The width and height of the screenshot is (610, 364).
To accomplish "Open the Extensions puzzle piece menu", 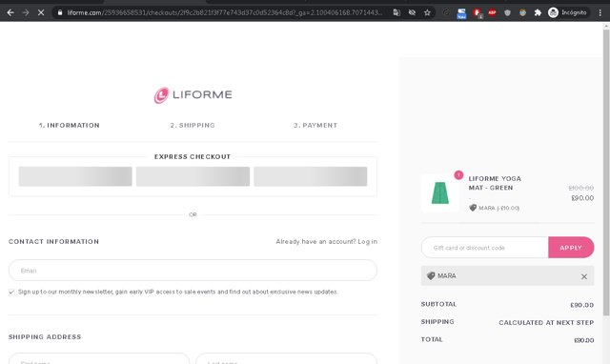I will coord(538,12).
